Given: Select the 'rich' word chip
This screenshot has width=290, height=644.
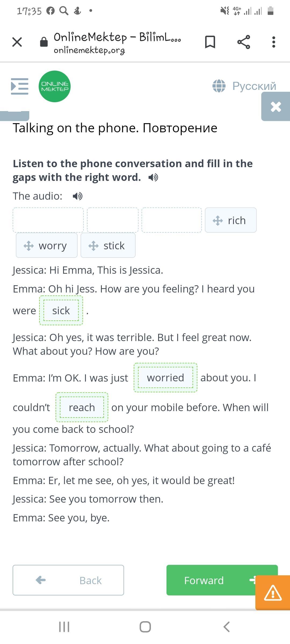Looking at the screenshot, I should 231,220.
